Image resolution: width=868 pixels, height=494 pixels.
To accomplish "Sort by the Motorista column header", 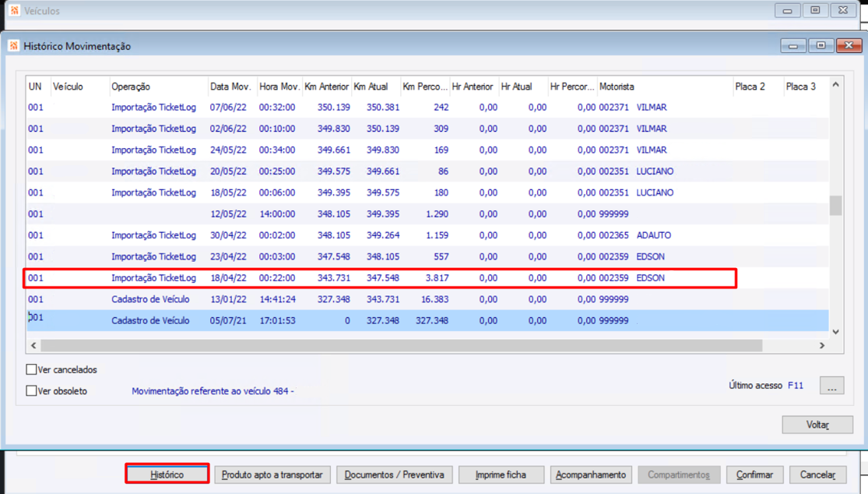I will [617, 86].
